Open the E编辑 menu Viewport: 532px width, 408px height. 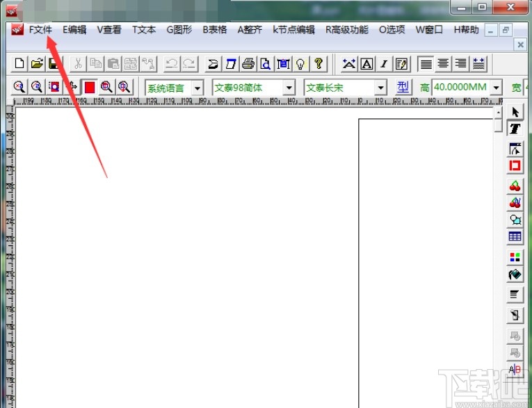click(x=74, y=30)
